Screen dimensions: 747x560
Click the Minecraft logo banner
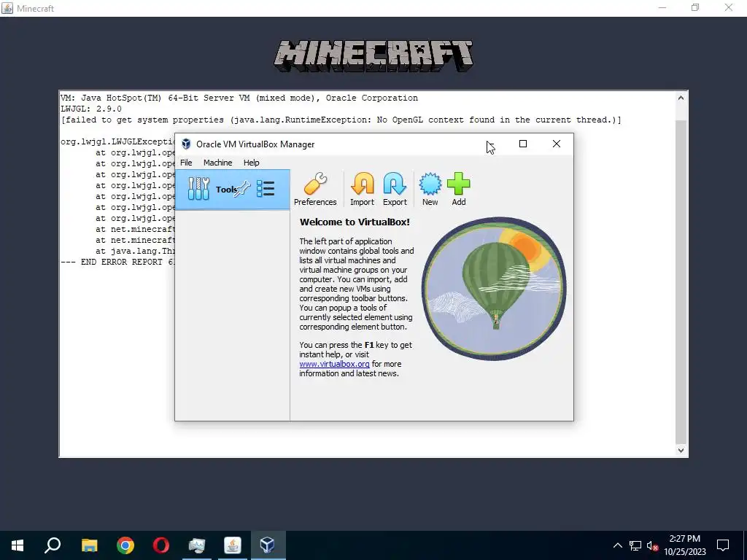click(373, 56)
